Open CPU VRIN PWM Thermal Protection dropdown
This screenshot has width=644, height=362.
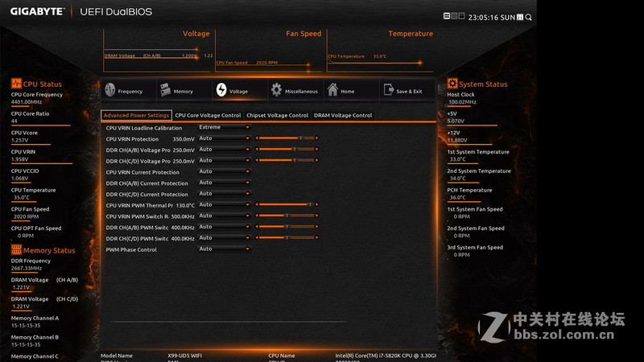pos(225,205)
